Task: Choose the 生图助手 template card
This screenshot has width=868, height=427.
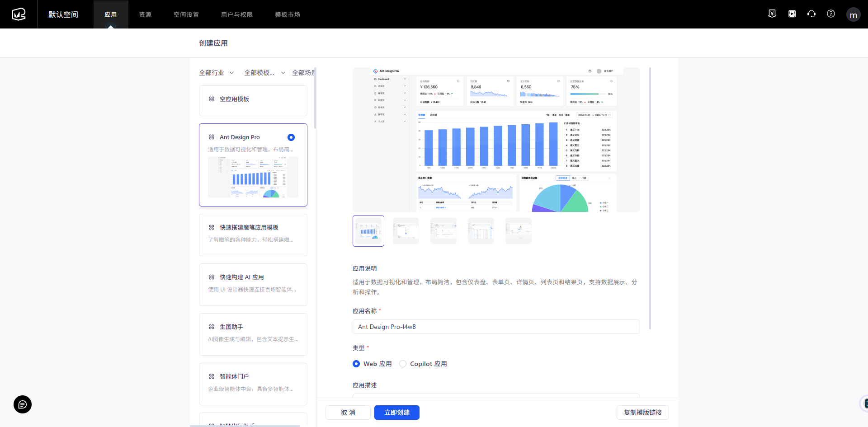Action: [253, 334]
